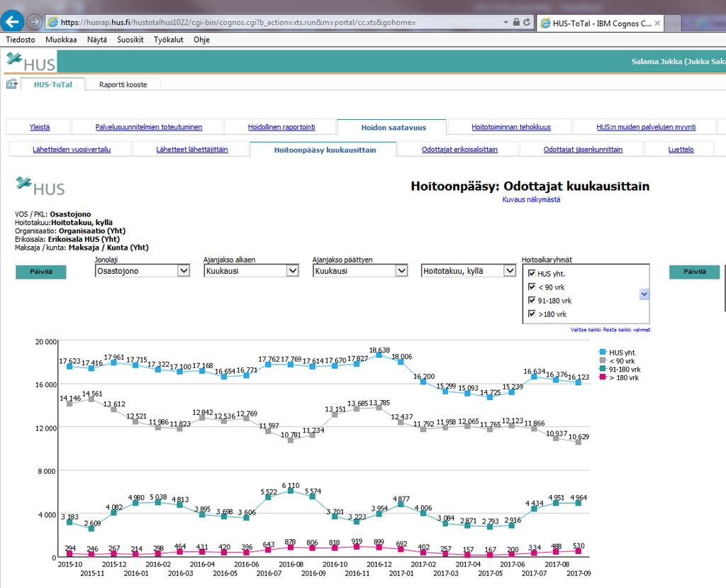The height and width of the screenshot is (588, 726).
Task: Open Lähetteiden vuosivertailu sub-tab
Action: pos(72,149)
